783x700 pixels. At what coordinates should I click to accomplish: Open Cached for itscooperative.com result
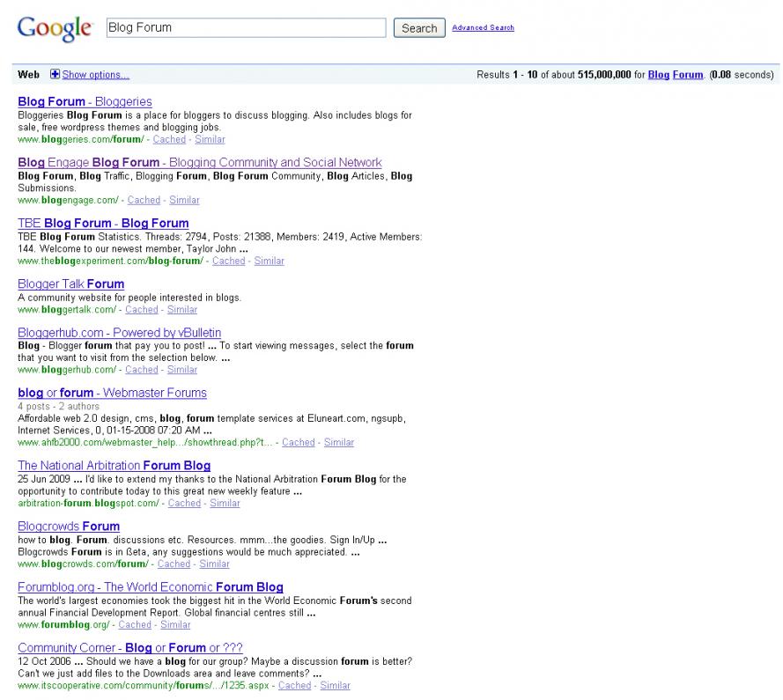[295, 686]
